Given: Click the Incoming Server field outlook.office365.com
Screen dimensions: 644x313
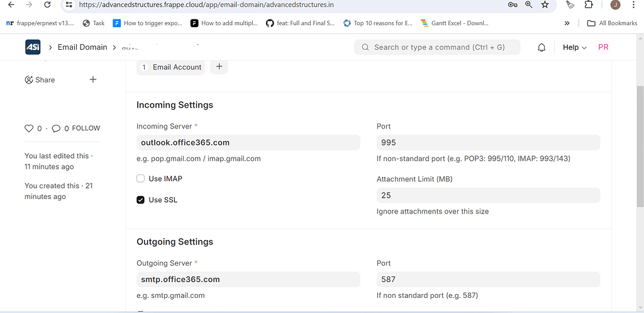Looking at the screenshot, I should tap(248, 143).
